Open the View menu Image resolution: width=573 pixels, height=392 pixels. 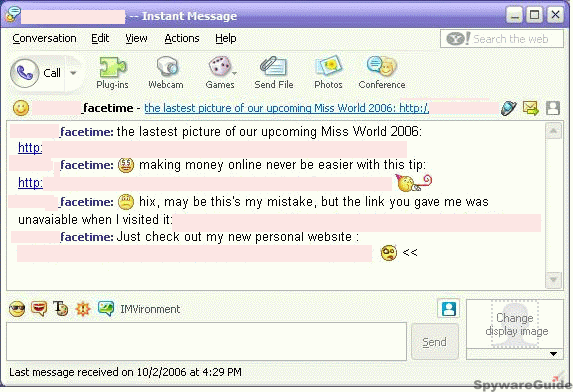point(136,38)
